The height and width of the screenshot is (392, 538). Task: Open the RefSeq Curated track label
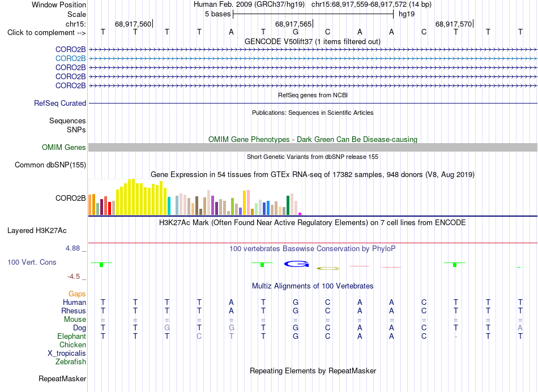(x=60, y=103)
